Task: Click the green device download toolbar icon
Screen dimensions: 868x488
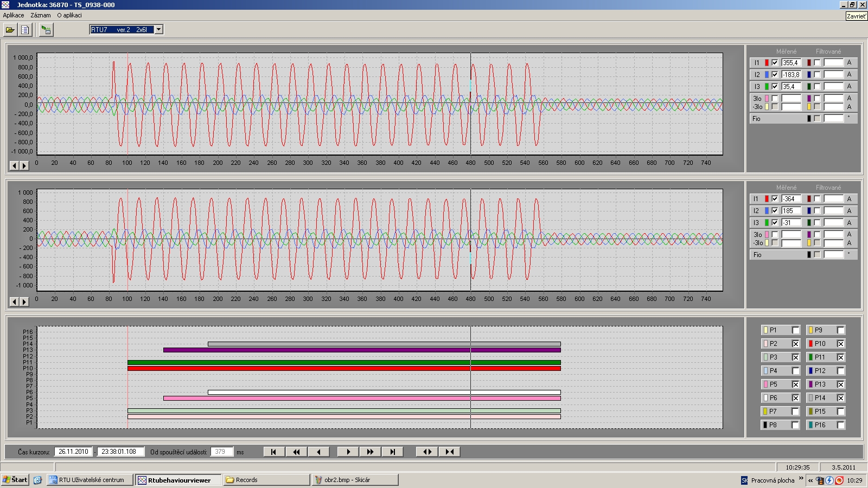Action: (x=47, y=30)
